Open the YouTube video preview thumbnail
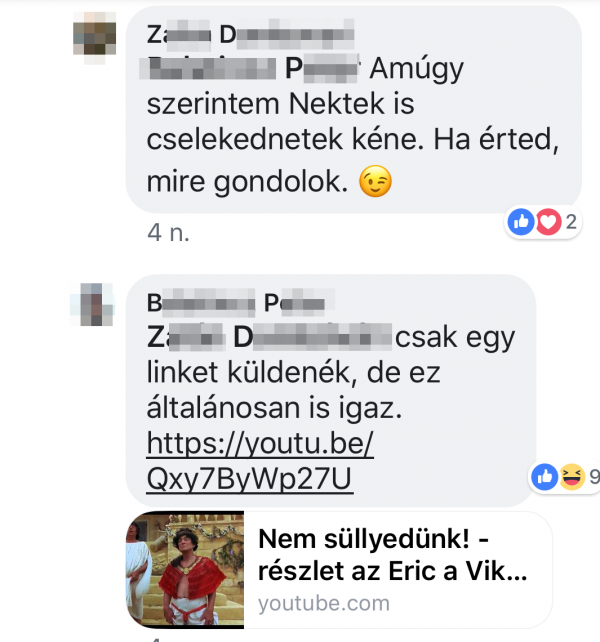 pos(185,570)
